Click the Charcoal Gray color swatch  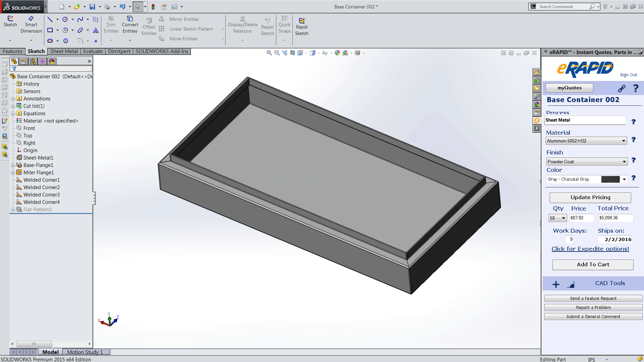[610, 179]
